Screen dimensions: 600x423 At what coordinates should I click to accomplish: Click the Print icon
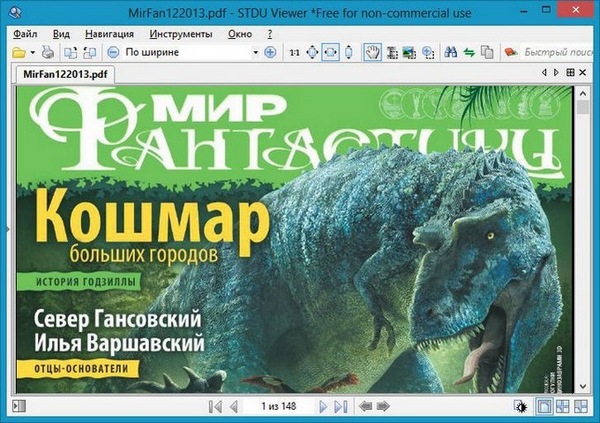pyautogui.click(x=48, y=52)
